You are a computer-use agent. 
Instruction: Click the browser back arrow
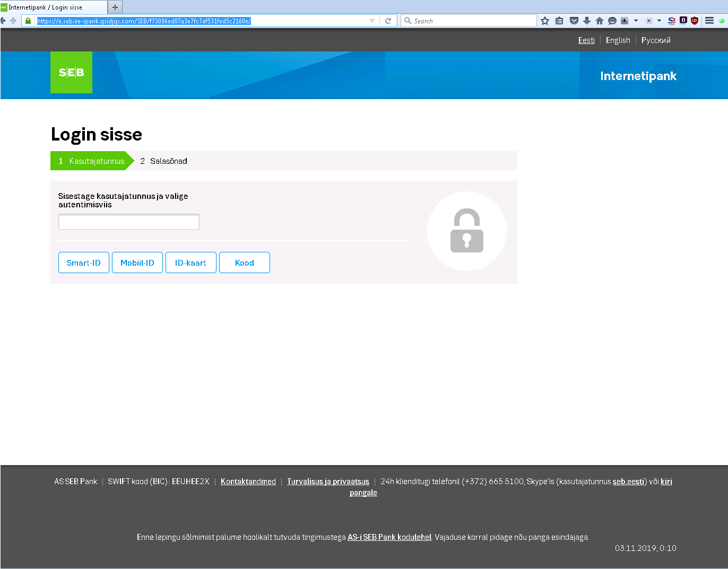3,21
